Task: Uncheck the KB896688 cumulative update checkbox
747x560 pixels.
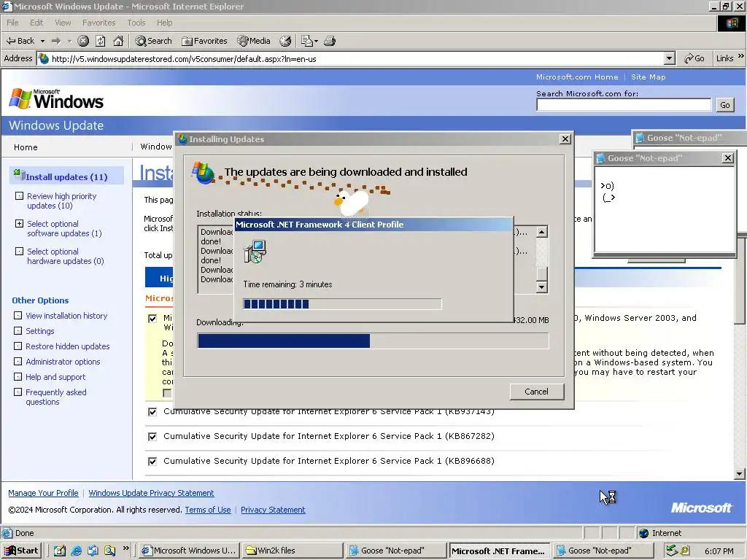Action: coord(152,461)
